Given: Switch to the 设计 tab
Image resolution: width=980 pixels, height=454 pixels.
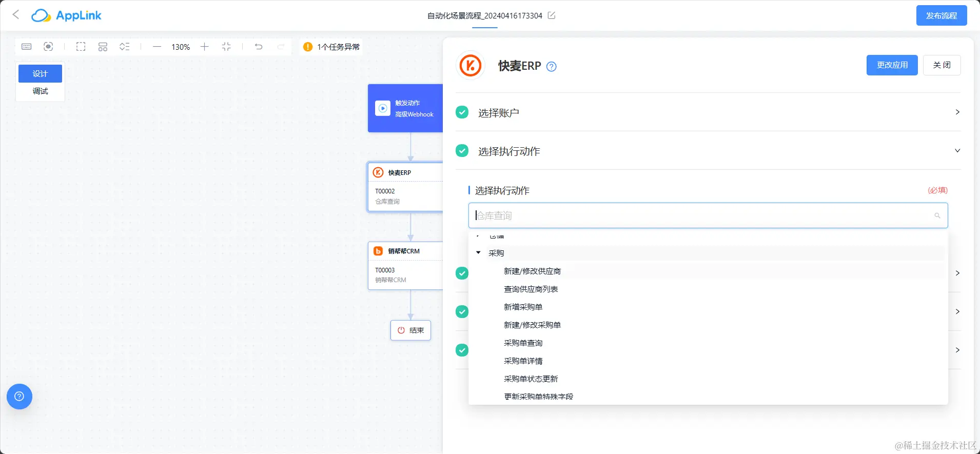Looking at the screenshot, I should click(x=40, y=73).
